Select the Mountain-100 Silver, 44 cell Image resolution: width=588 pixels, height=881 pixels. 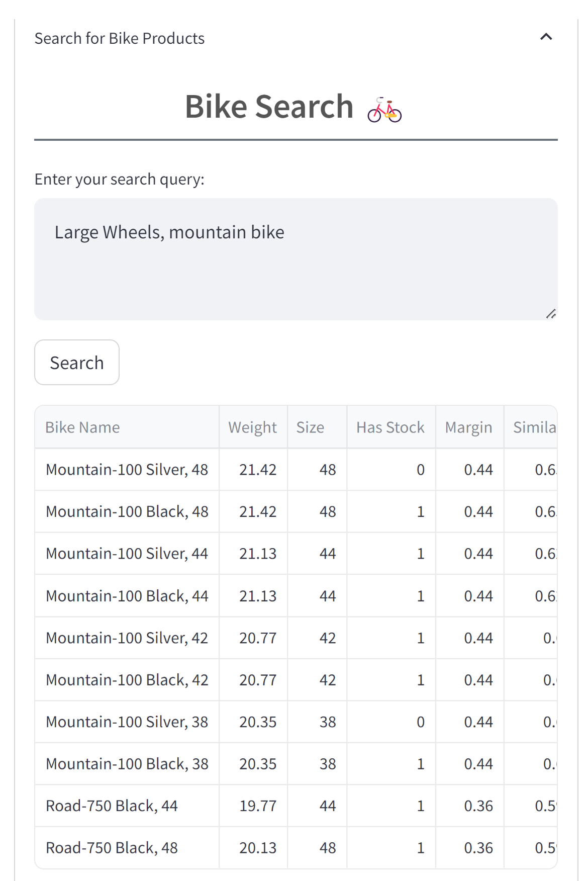click(x=127, y=554)
